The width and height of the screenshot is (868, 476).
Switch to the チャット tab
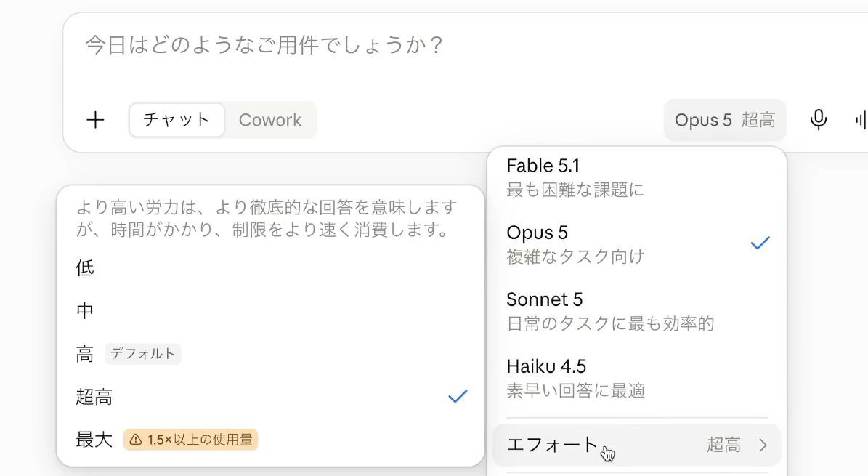click(177, 120)
